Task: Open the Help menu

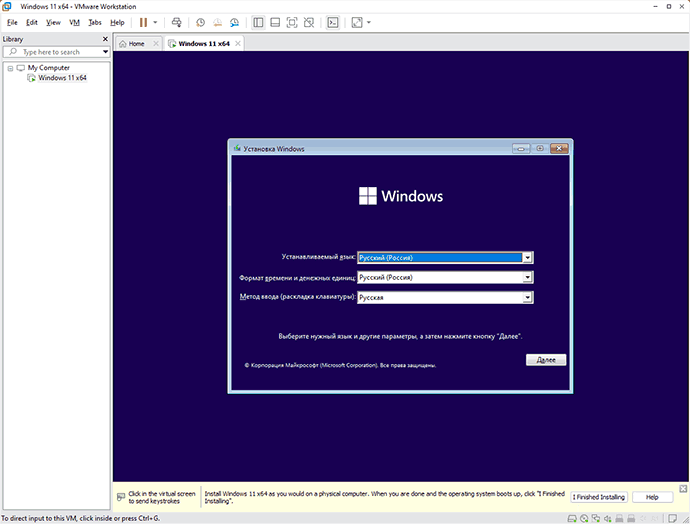Action: pos(117,22)
